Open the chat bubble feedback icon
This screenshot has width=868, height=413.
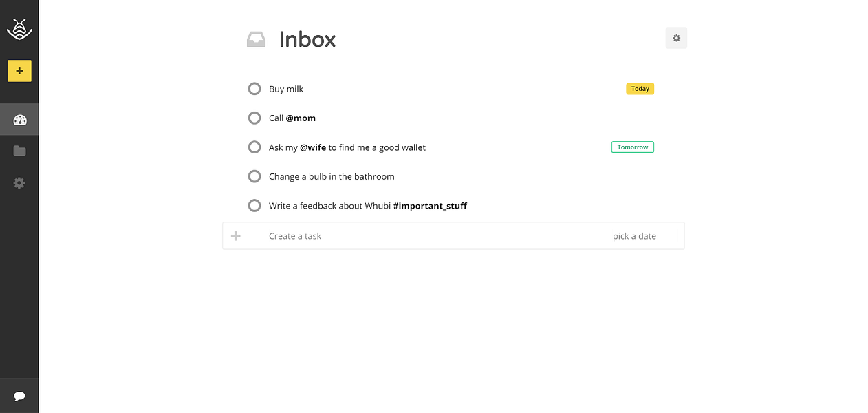click(19, 396)
